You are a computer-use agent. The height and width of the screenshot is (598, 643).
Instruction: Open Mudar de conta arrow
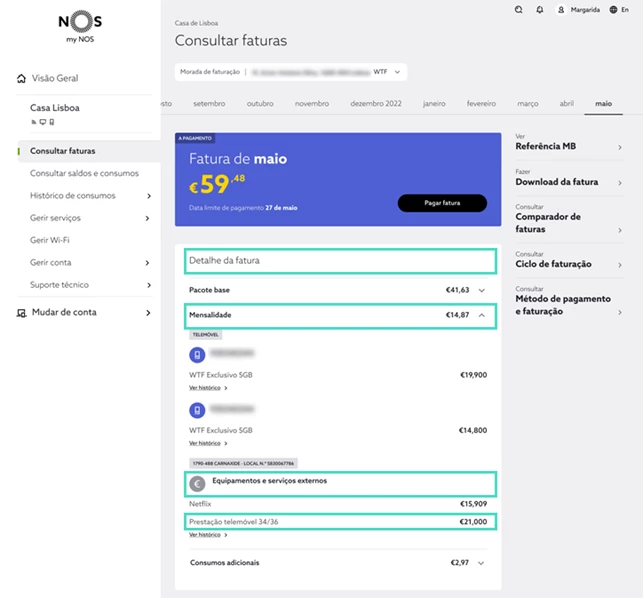(x=148, y=313)
